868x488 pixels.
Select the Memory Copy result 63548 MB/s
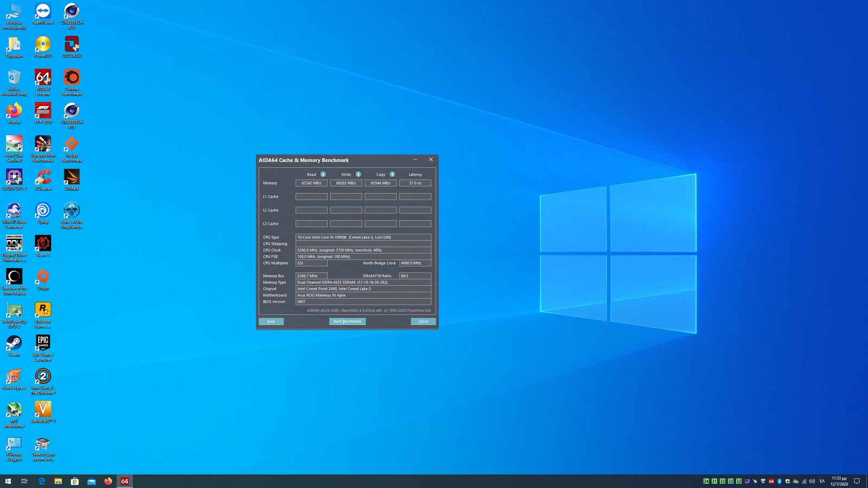point(381,183)
